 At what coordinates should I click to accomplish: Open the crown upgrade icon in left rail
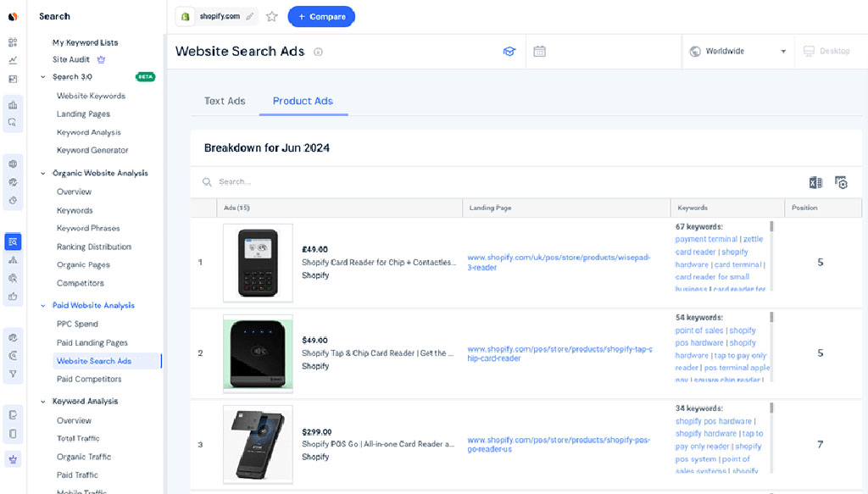click(13, 459)
